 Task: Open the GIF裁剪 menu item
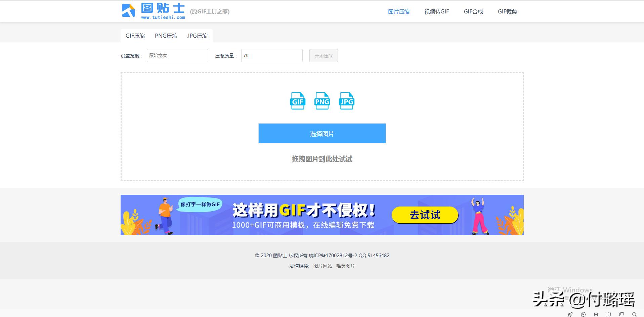point(507,11)
